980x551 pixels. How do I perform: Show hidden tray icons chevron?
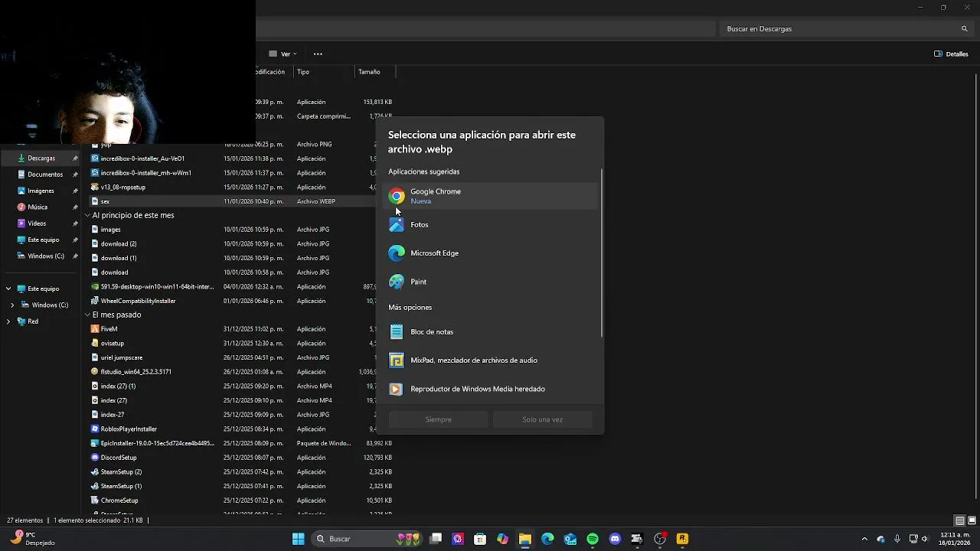pyautogui.click(x=864, y=539)
